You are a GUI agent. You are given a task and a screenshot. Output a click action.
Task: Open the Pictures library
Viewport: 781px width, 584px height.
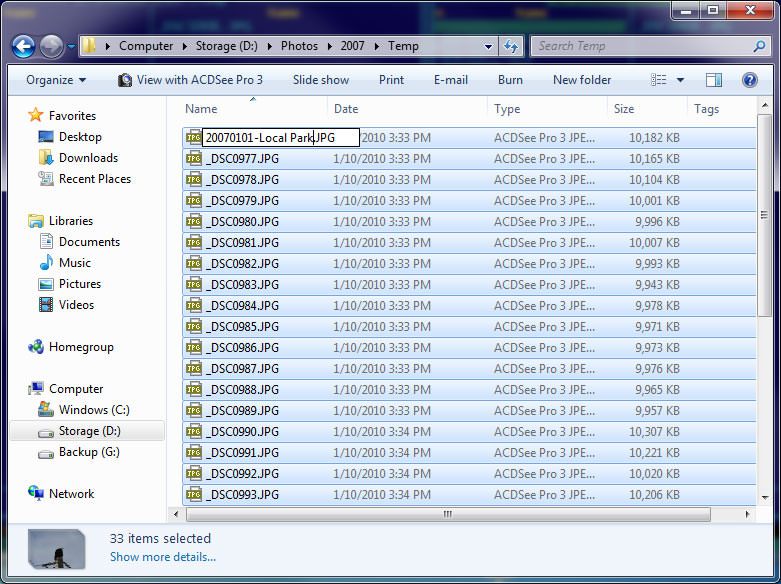click(80, 284)
